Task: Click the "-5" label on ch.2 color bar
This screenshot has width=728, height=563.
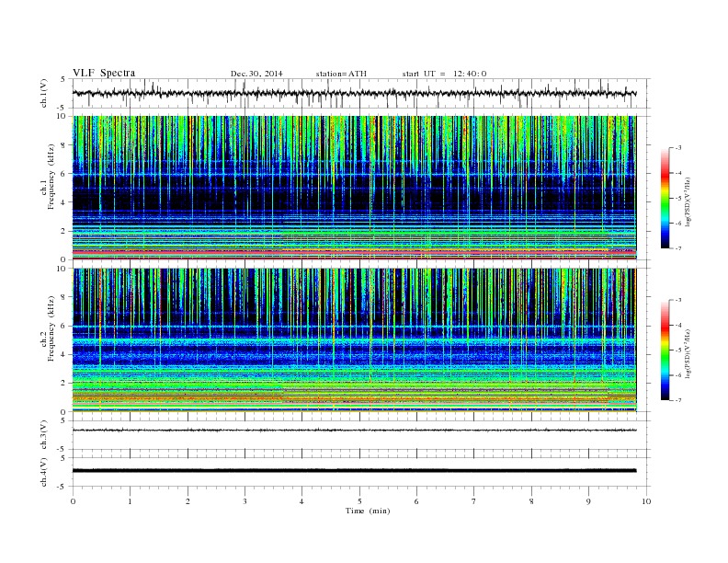Action: tap(677, 350)
